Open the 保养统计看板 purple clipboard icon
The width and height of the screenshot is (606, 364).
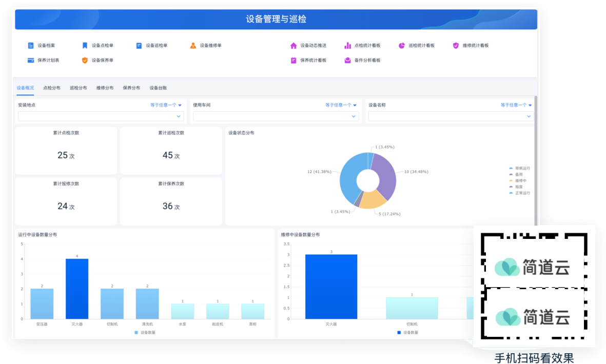click(x=294, y=60)
